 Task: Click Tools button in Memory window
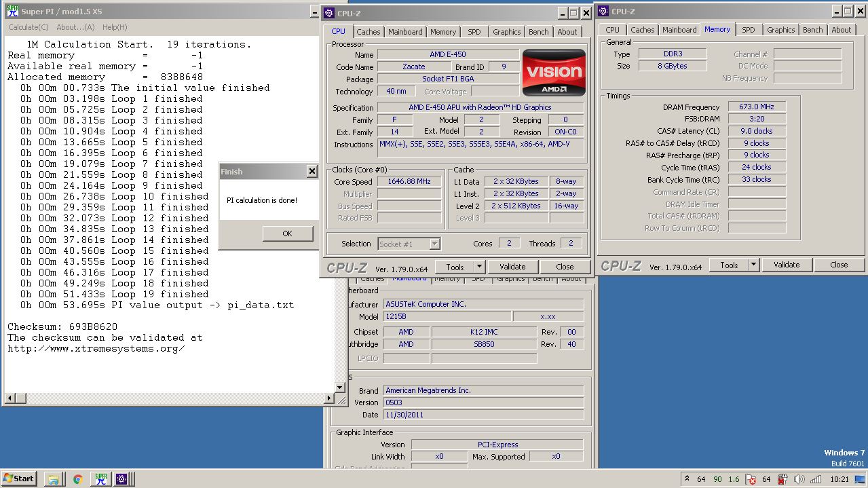pyautogui.click(x=729, y=265)
